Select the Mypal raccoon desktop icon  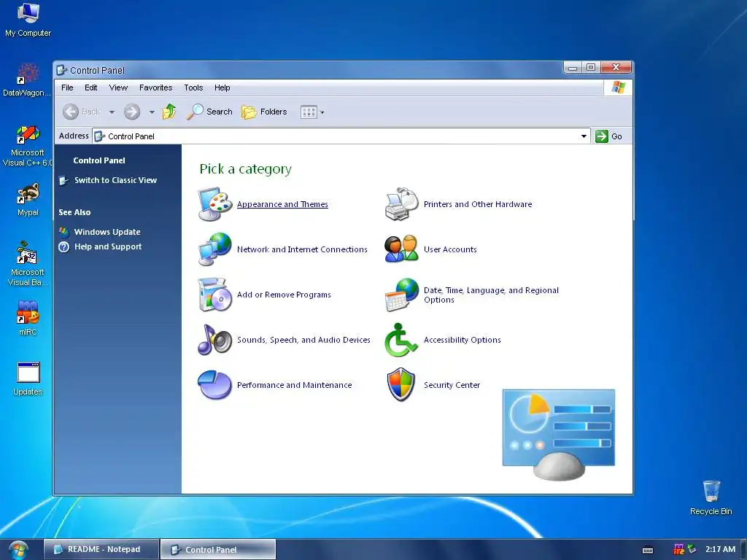pos(28,200)
